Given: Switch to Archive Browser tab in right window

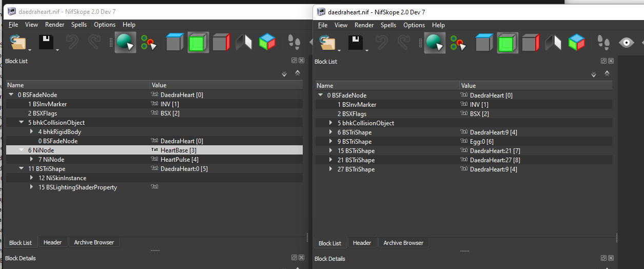Looking at the screenshot, I should 403,243.
